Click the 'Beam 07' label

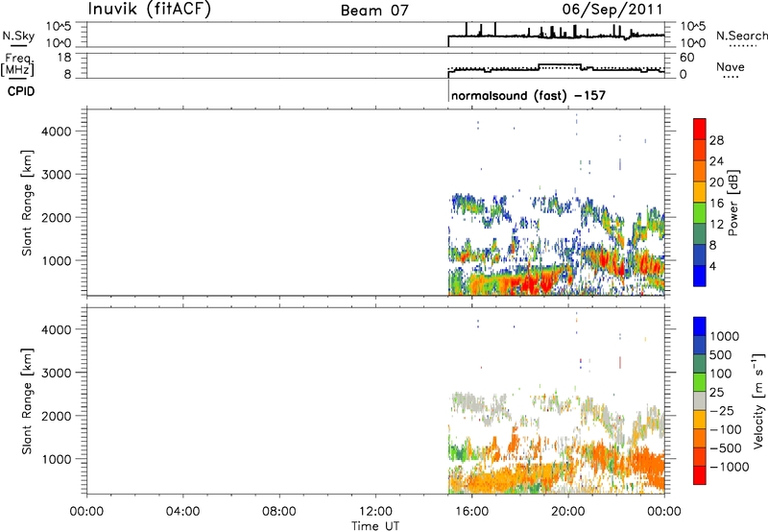pos(374,11)
